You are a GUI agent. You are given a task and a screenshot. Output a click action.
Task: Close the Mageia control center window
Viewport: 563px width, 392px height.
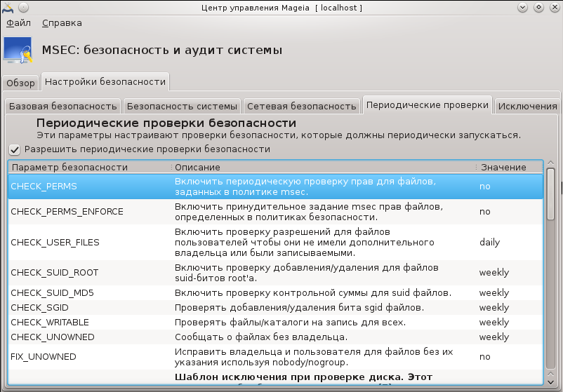click(x=555, y=8)
